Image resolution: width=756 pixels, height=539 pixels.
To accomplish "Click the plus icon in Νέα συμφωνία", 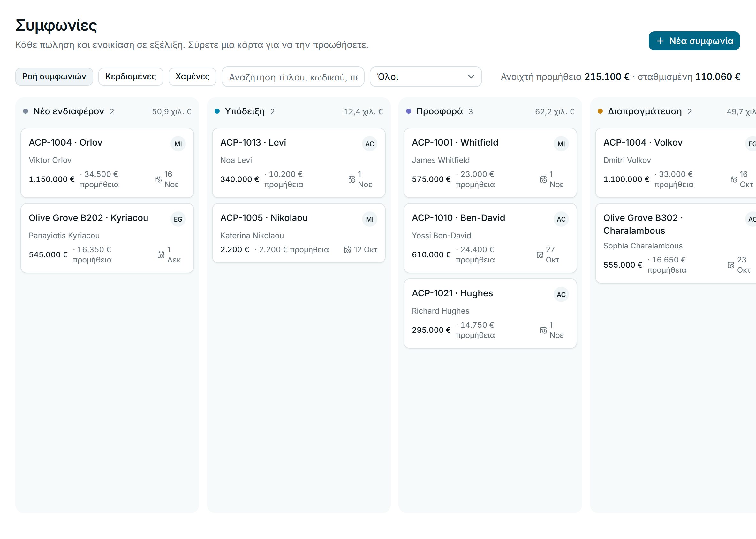I will [x=660, y=41].
